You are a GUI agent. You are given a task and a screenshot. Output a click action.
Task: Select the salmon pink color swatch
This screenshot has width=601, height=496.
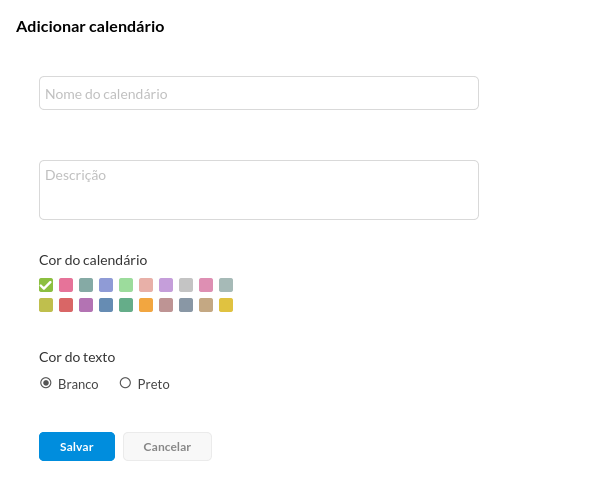pos(146,285)
